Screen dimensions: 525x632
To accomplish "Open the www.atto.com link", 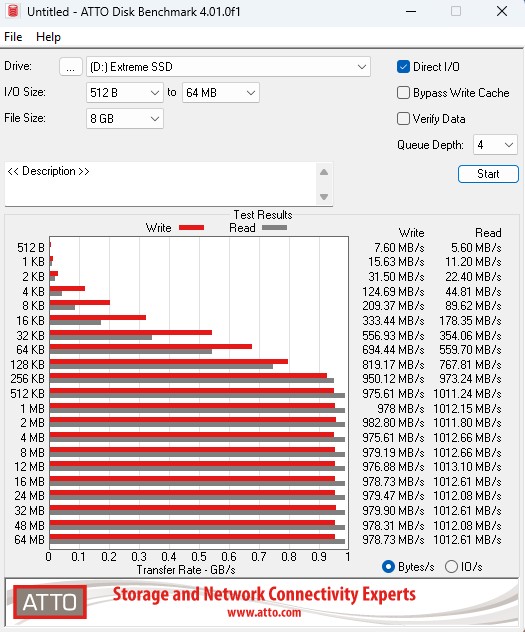I will point(264,613).
